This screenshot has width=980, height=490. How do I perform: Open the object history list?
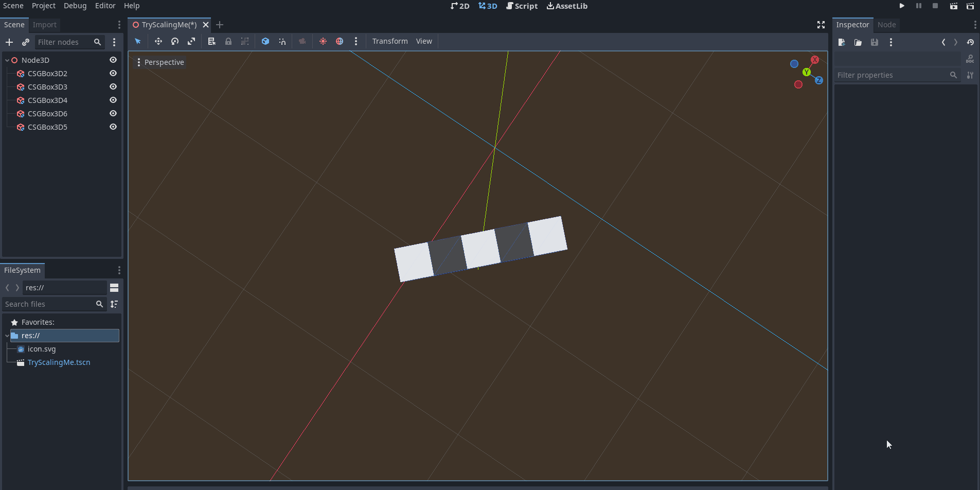[x=970, y=42]
